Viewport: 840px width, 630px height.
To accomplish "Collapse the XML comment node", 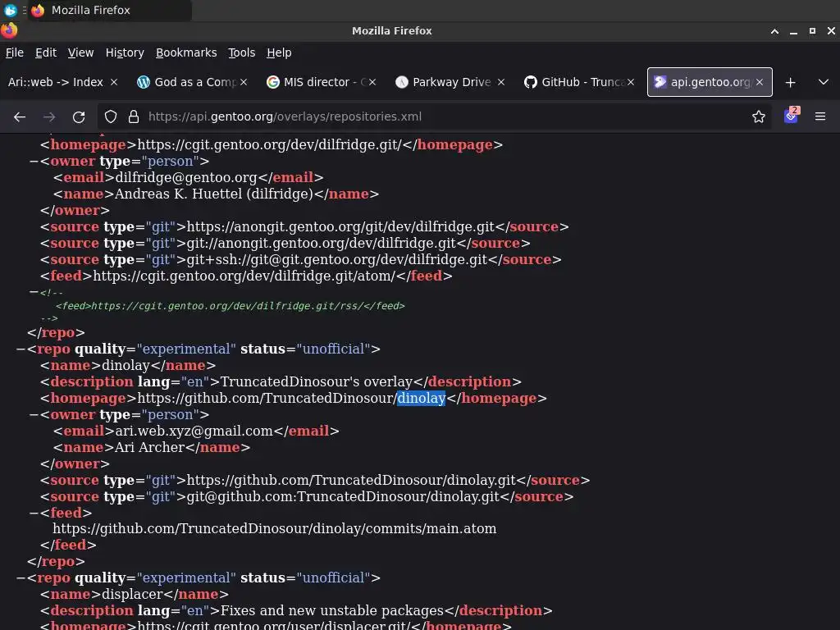I will (x=34, y=292).
